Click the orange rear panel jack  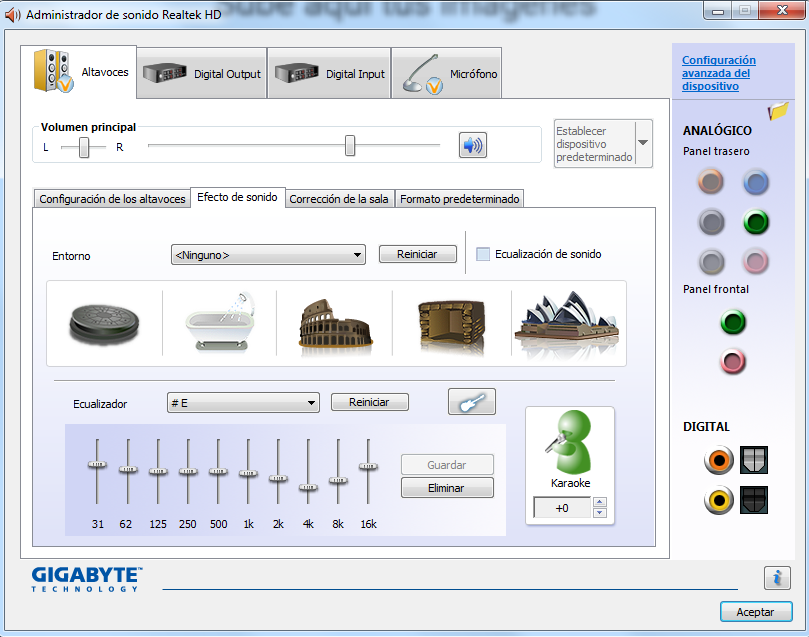[711, 182]
